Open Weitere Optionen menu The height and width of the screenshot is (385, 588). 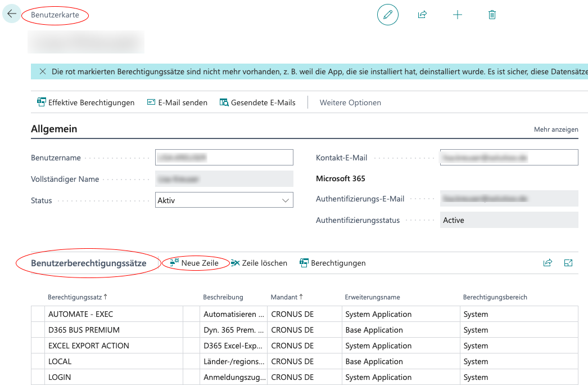[x=350, y=102]
